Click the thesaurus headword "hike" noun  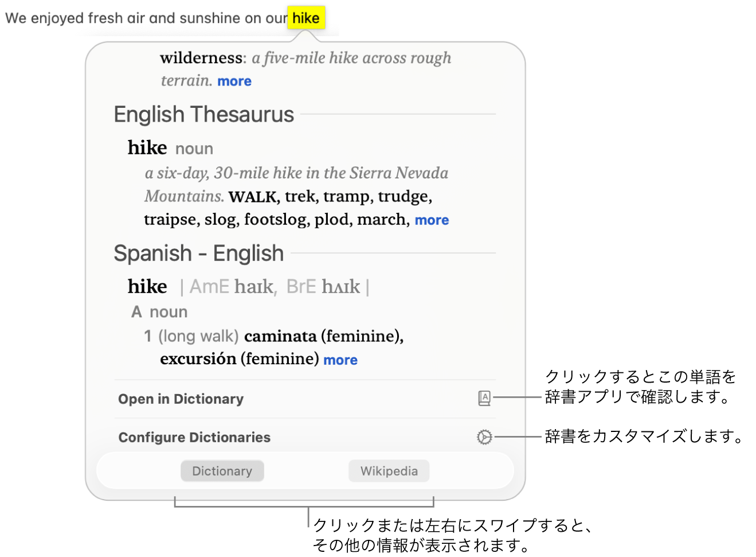click(147, 148)
